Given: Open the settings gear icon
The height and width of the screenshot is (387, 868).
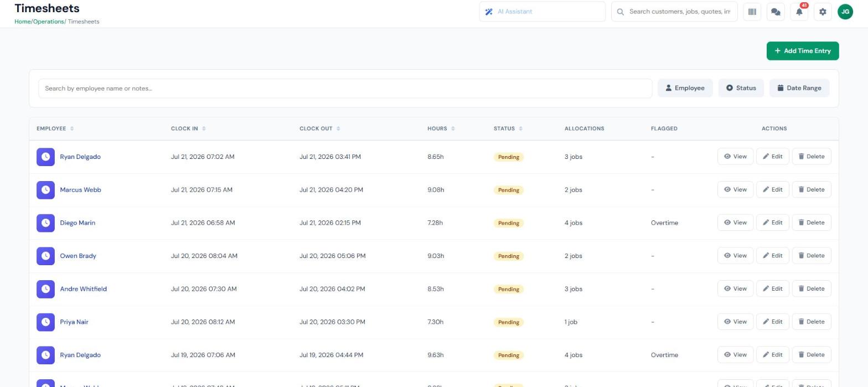Looking at the screenshot, I should pyautogui.click(x=823, y=12).
